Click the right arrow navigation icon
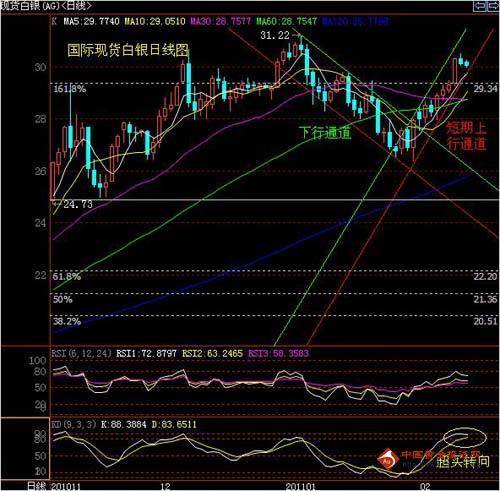500x491 pixels. (494, 6)
